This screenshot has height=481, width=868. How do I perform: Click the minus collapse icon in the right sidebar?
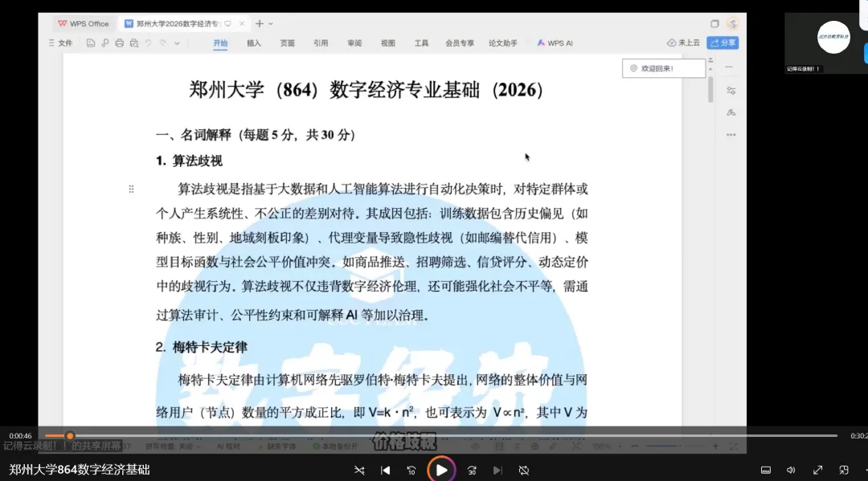pos(729,67)
